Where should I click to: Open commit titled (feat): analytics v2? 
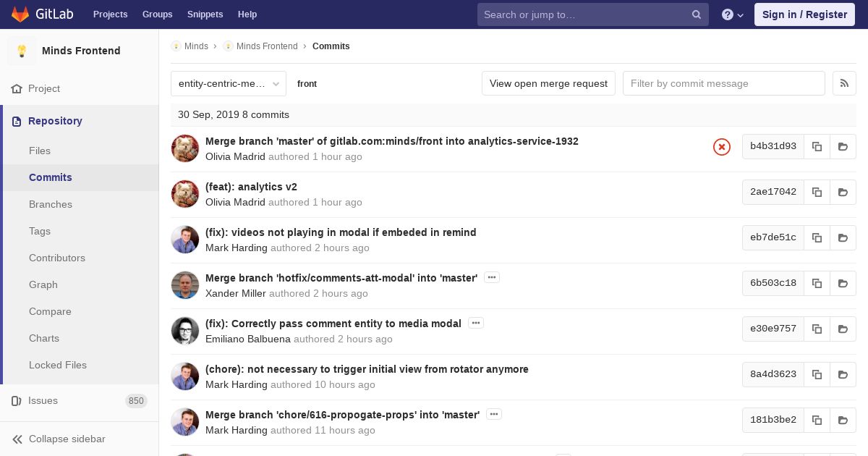[251, 187]
